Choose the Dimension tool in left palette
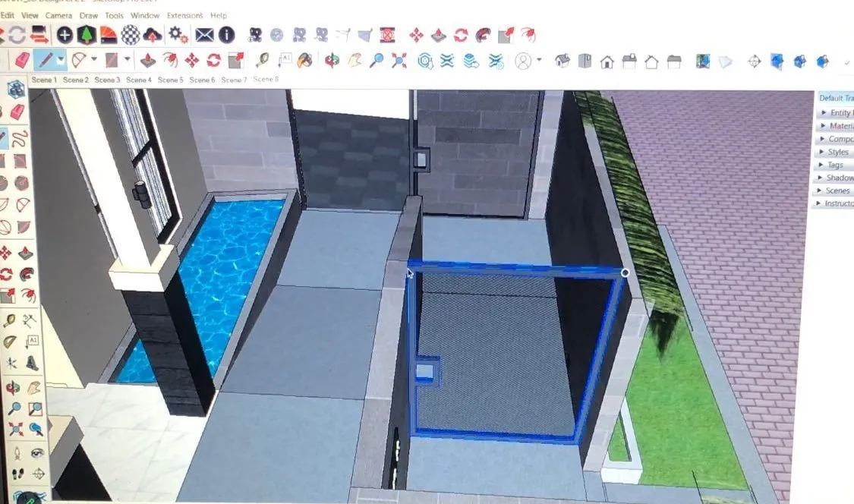The width and height of the screenshot is (854, 504). pos(30,320)
